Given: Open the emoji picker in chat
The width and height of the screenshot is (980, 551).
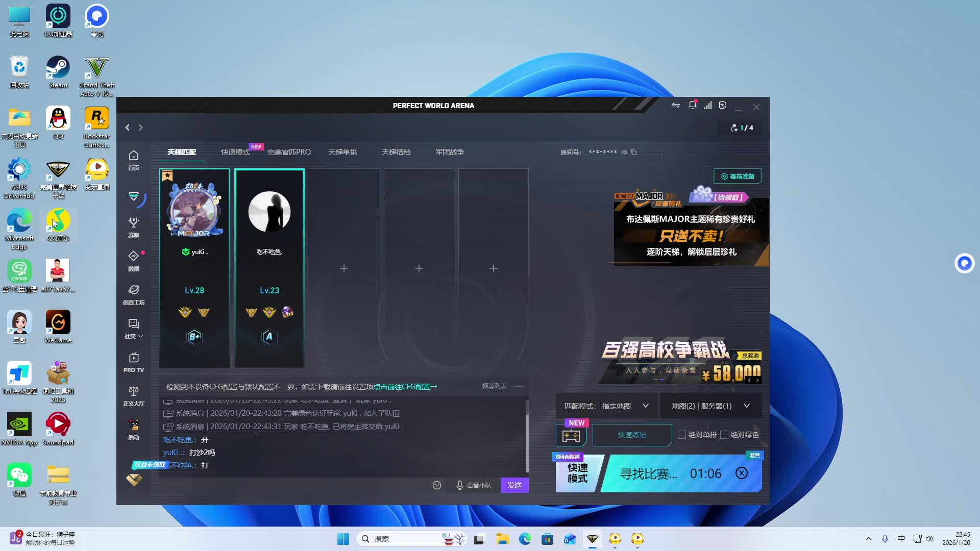Looking at the screenshot, I should [x=437, y=485].
